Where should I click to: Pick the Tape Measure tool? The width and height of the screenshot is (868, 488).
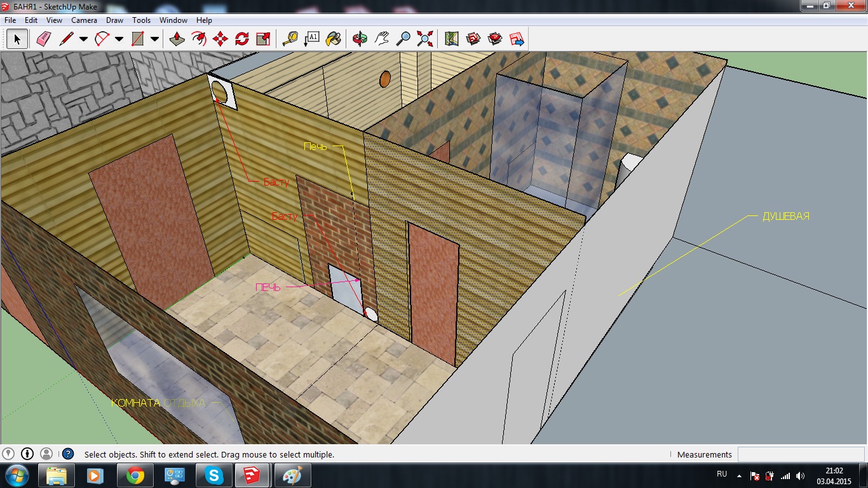290,39
